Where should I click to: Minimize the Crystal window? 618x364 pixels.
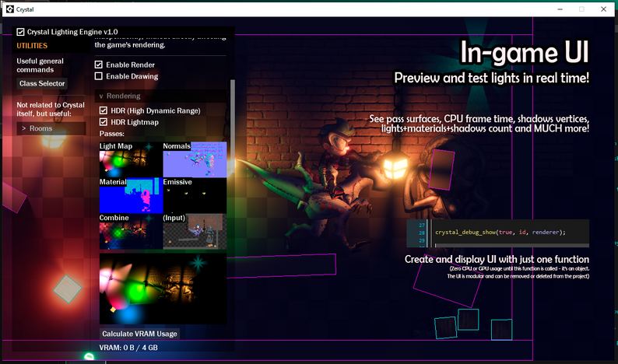(x=560, y=9)
